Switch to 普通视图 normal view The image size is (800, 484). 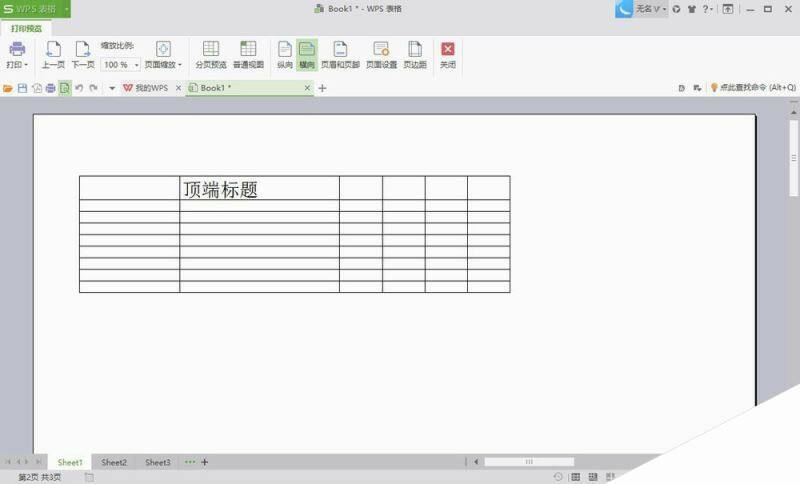click(248, 55)
